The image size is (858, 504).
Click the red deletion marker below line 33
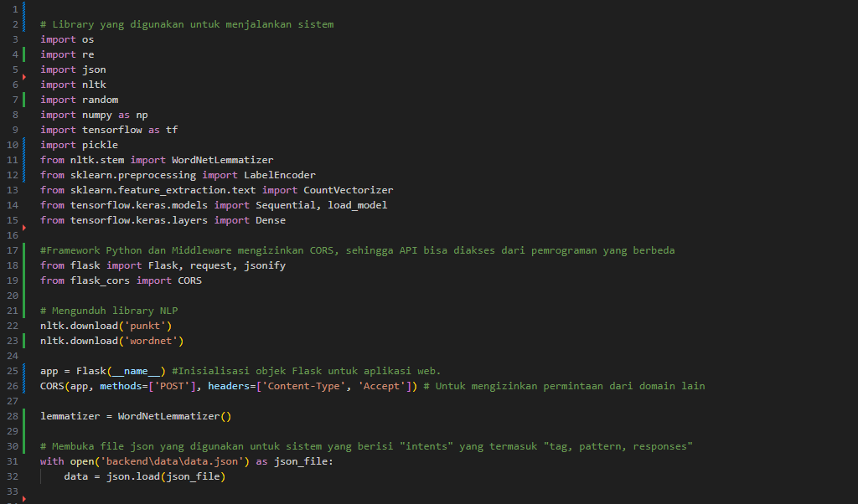click(25, 499)
